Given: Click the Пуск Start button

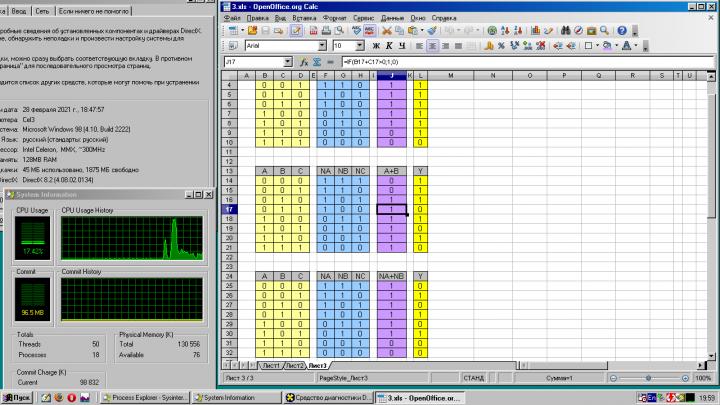Looking at the screenshot, I should (19, 397).
